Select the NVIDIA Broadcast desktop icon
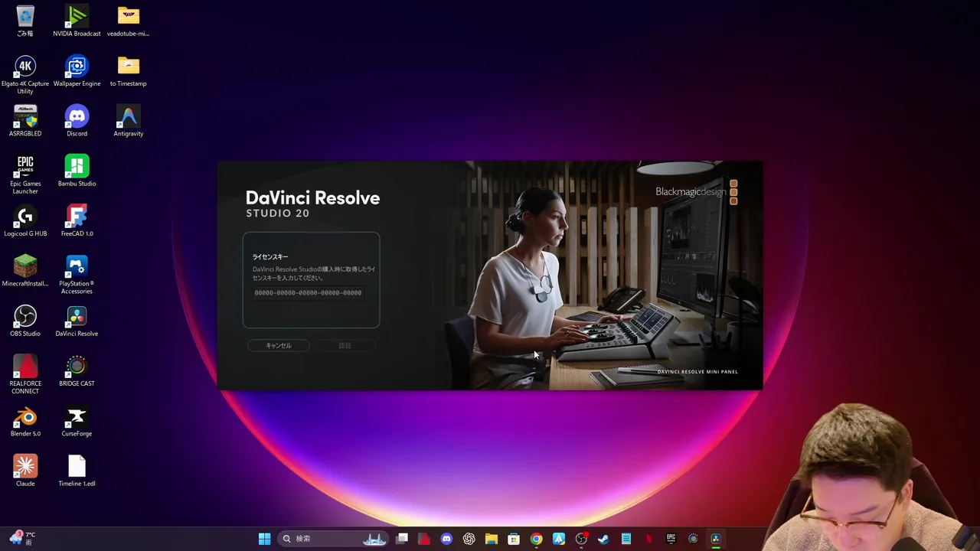 tap(77, 21)
